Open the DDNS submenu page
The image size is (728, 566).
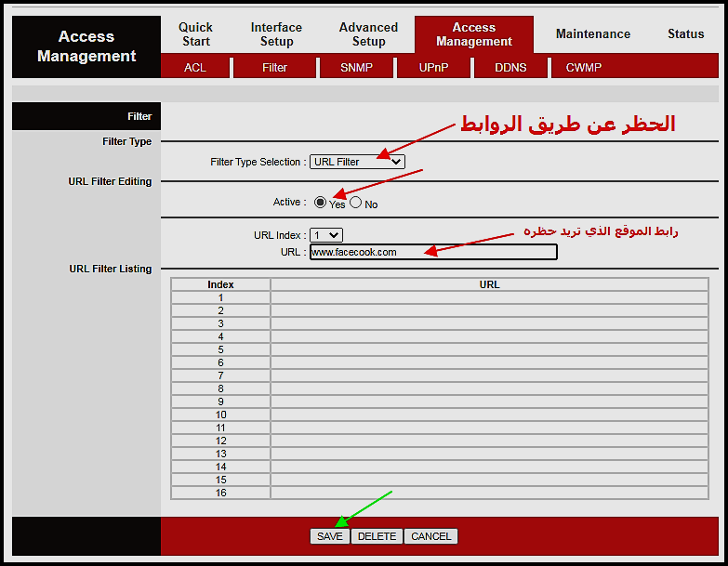click(510, 68)
